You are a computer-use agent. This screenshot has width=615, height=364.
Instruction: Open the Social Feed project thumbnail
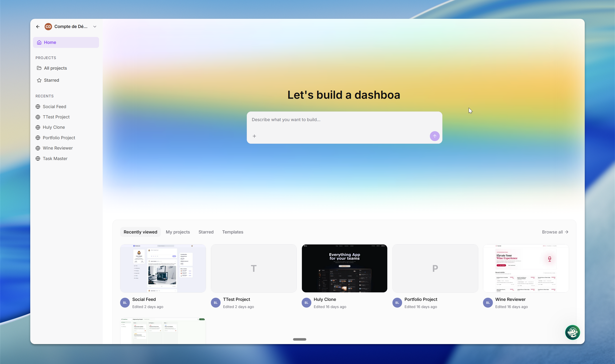coord(163,268)
